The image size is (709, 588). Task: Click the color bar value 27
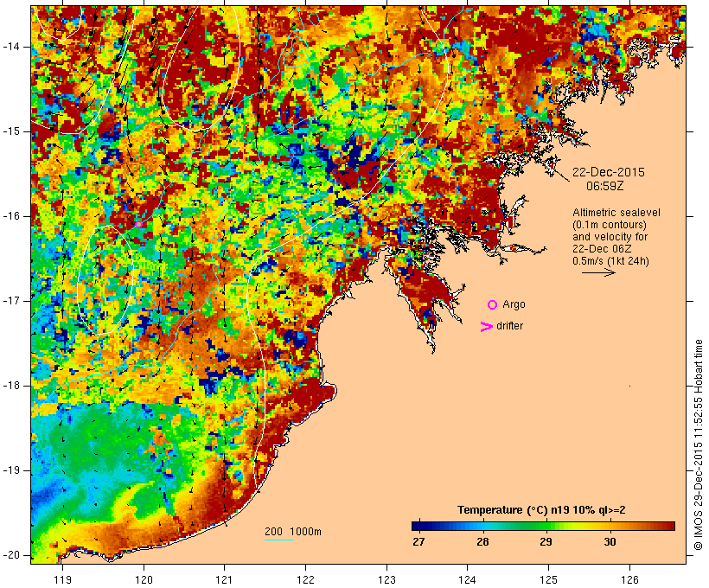point(418,541)
